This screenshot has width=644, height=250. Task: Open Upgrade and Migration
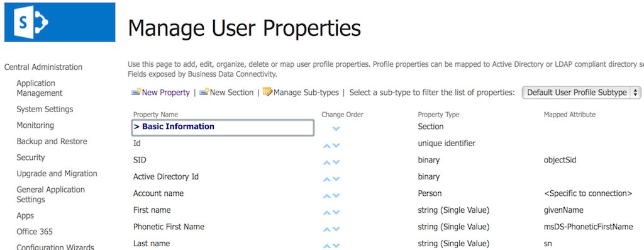click(57, 174)
